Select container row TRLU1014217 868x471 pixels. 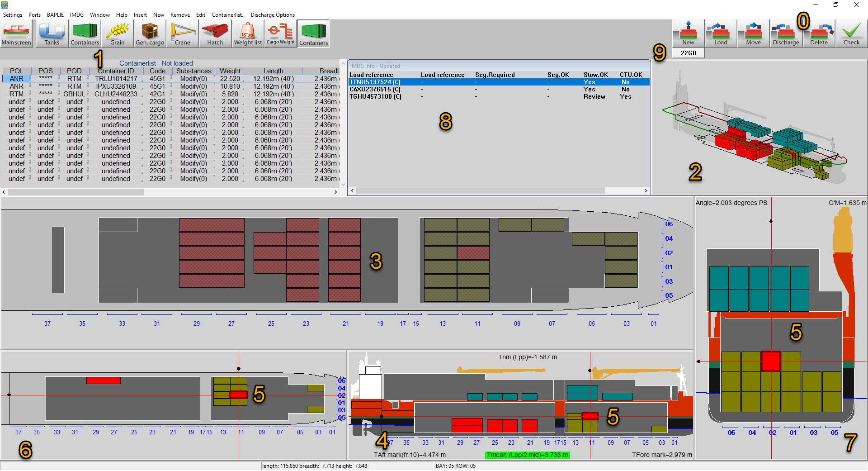[x=170, y=79]
